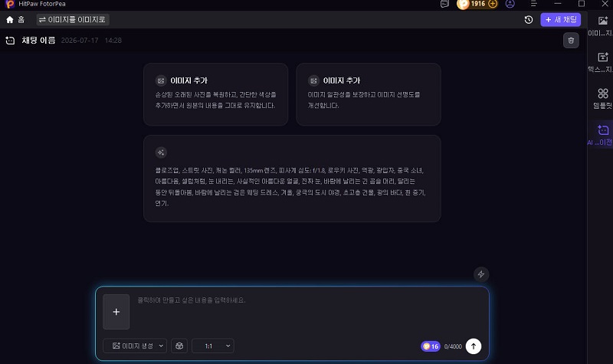The height and width of the screenshot is (364, 613).
Task: Delete this chat with trash icon
Action: pyautogui.click(x=571, y=41)
